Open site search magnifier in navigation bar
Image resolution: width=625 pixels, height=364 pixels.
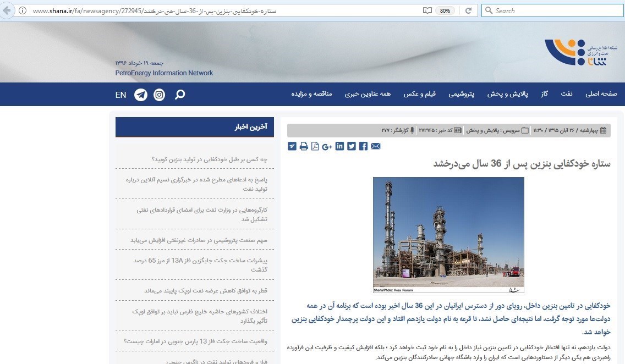click(180, 95)
